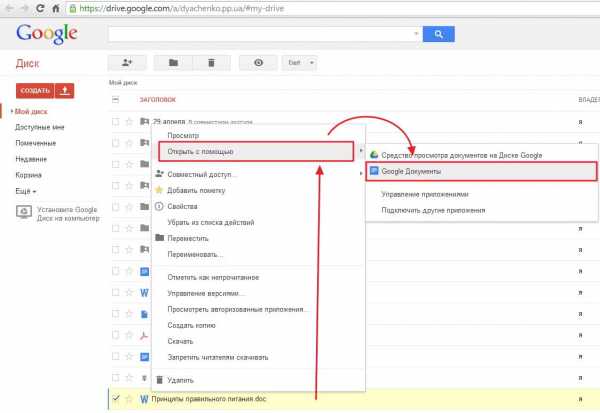Expand submenu arrow of Совместный доступ
This screenshot has height=413, width=600.
(x=361, y=174)
